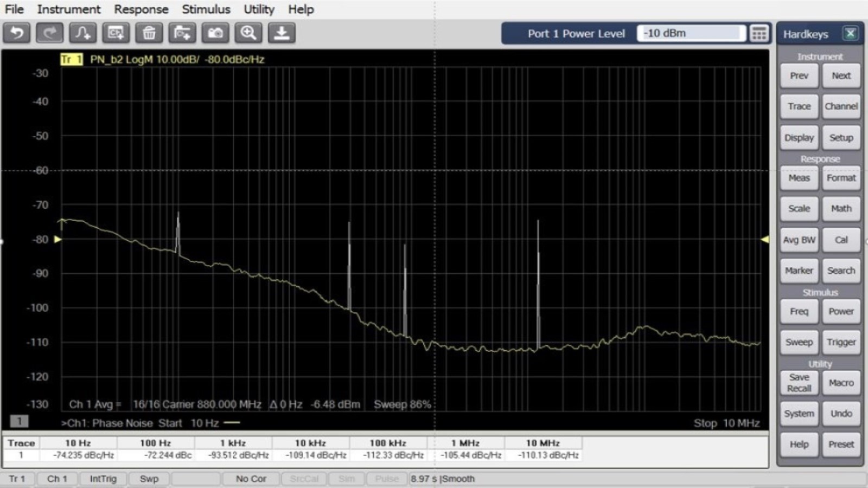The image size is (868, 488).
Task: Click the Add Channel toolbar icon
Action: point(116,33)
